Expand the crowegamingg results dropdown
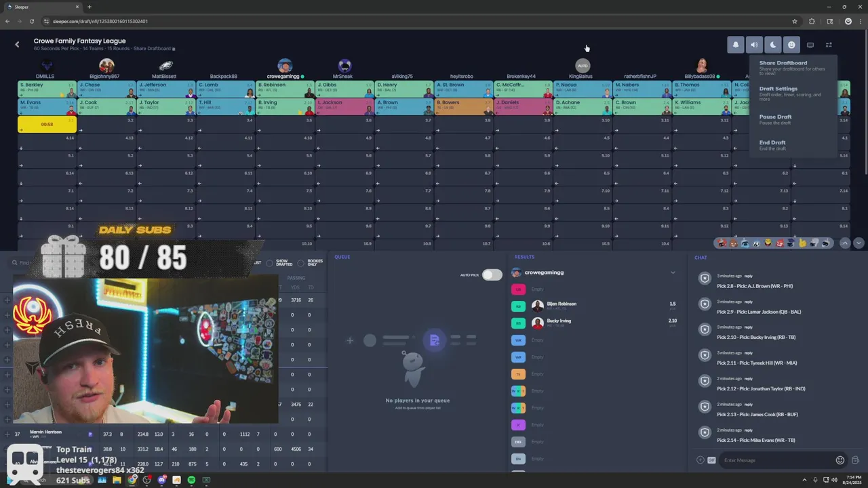This screenshot has width=868, height=488. coord(673,272)
